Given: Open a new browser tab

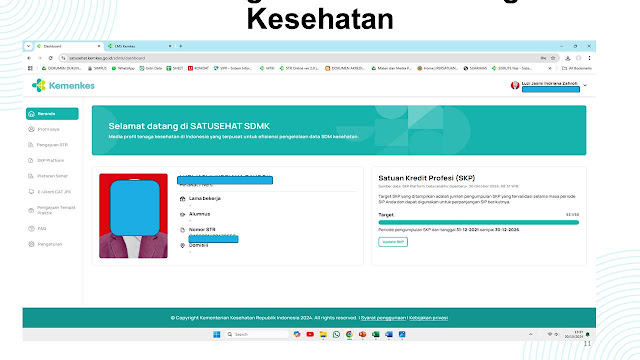Looking at the screenshot, I should pos(180,46).
